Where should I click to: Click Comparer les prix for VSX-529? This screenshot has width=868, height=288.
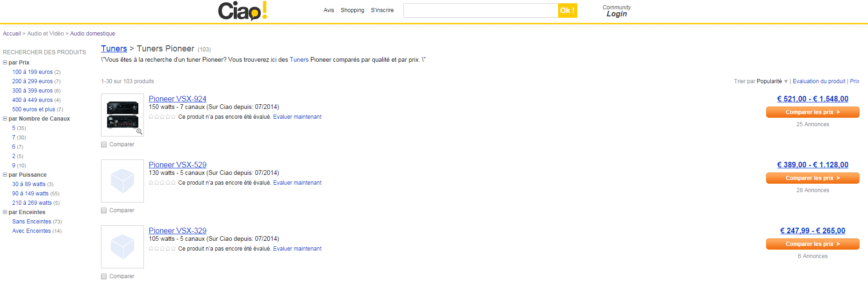(x=812, y=178)
